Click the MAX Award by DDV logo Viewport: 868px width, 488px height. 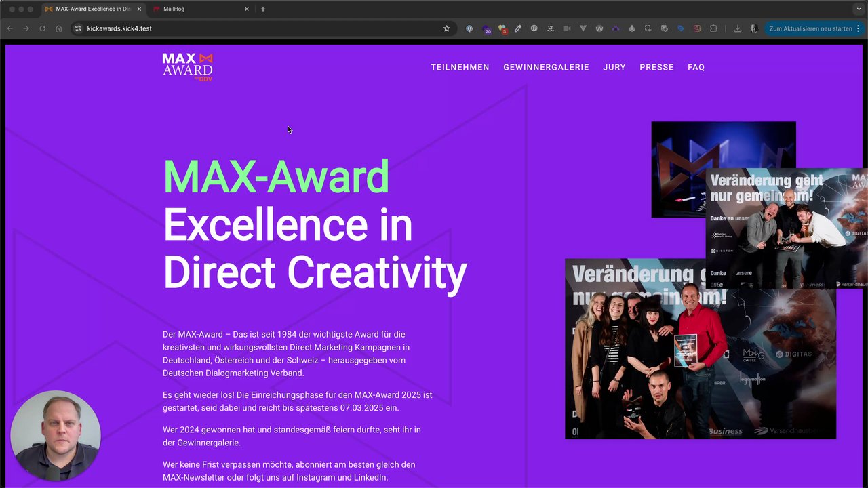tap(188, 67)
